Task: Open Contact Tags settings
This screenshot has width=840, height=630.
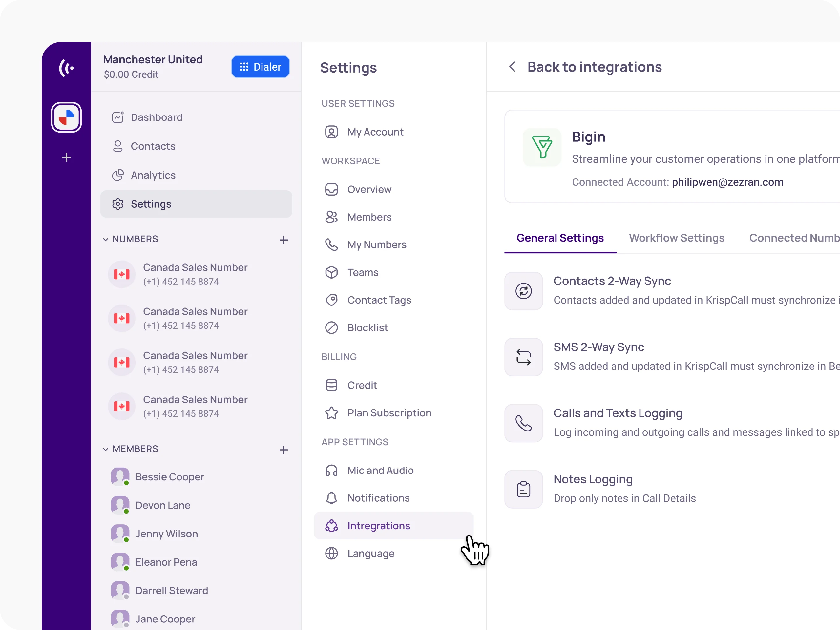Action: point(394,300)
